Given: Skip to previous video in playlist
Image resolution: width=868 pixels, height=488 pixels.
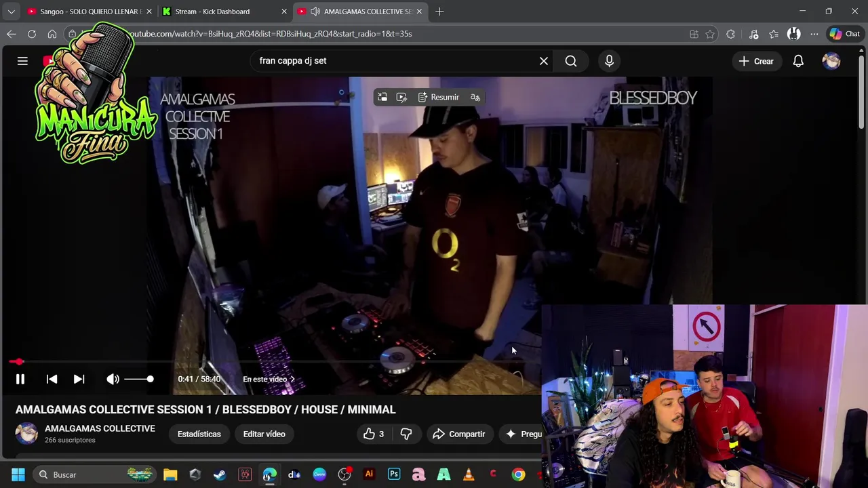Looking at the screenshot, I should (x=52, y=380).
